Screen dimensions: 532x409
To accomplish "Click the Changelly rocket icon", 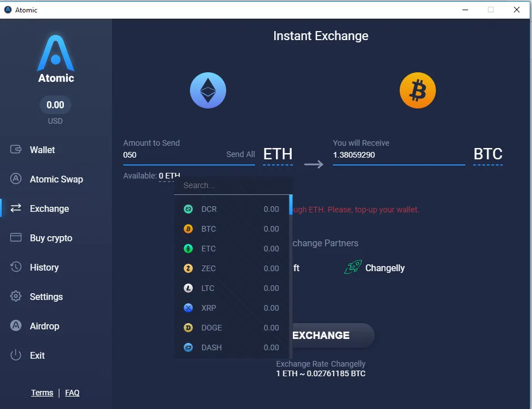I will coord(353,267).
